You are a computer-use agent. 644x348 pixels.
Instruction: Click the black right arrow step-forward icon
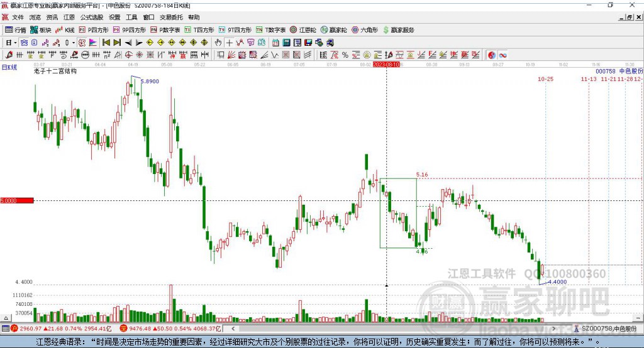[x=139, y=43]
